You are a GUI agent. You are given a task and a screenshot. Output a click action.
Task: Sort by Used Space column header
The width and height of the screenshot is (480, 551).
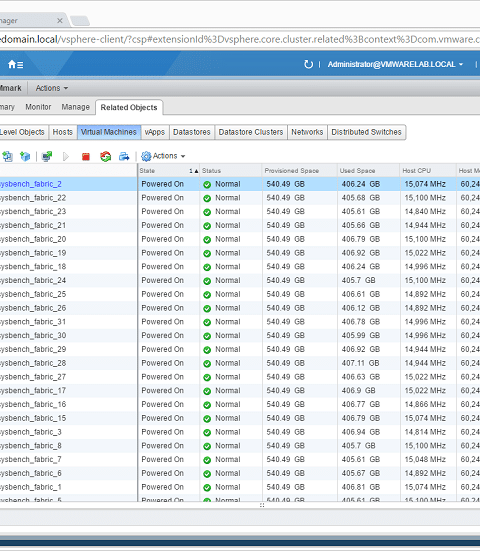tap(368, 170)
